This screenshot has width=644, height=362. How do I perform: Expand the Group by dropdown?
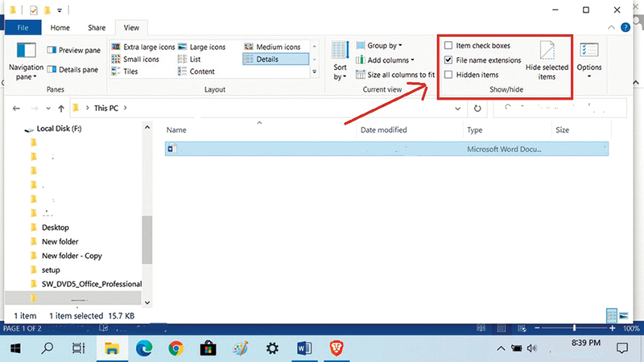pos(383,46)
